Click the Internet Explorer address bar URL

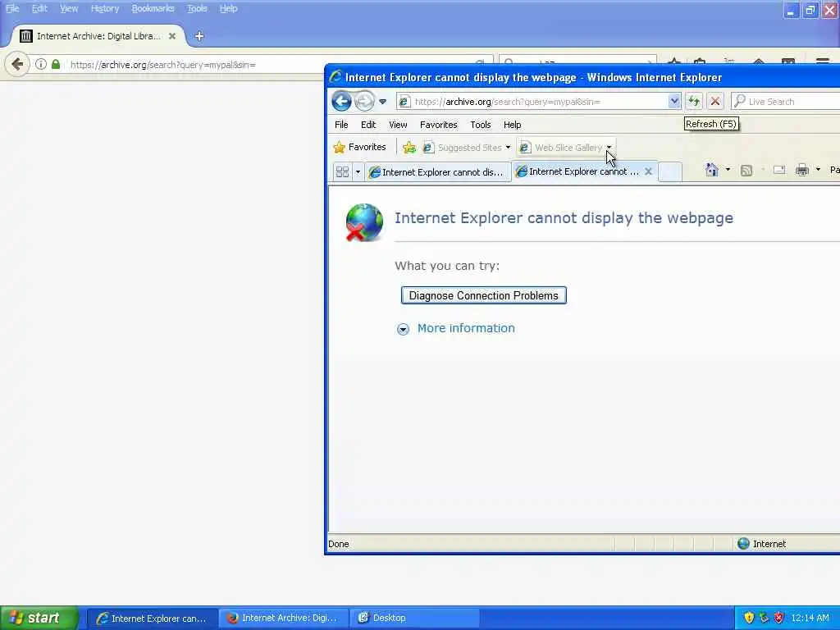click(507, 102)
